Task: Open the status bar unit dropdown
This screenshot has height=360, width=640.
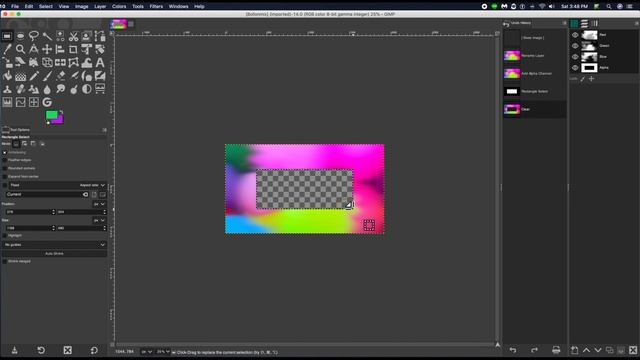Action: (147, 352)
